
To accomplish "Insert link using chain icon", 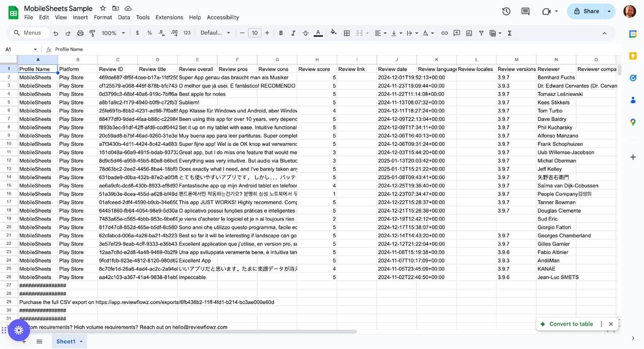I will point(444,33).
